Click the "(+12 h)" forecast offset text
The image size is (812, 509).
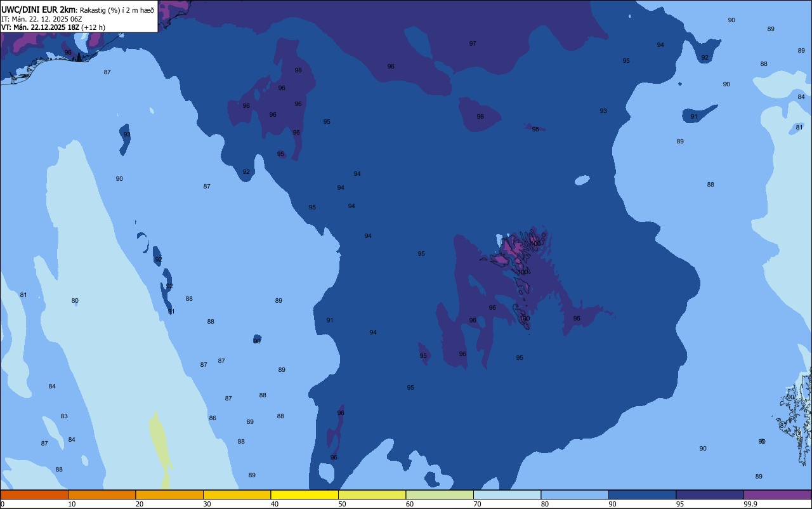coord(93,27)
